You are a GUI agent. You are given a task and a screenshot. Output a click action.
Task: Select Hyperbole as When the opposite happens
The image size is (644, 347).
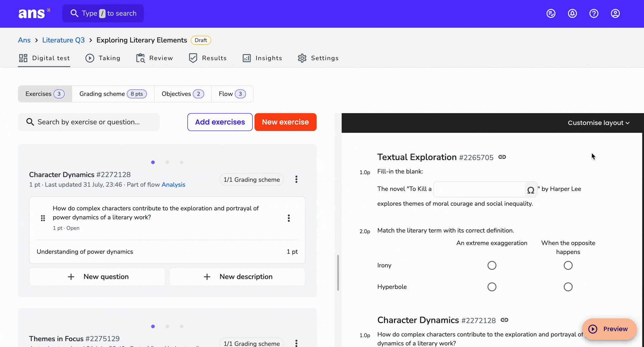click(x=568, y=287)
